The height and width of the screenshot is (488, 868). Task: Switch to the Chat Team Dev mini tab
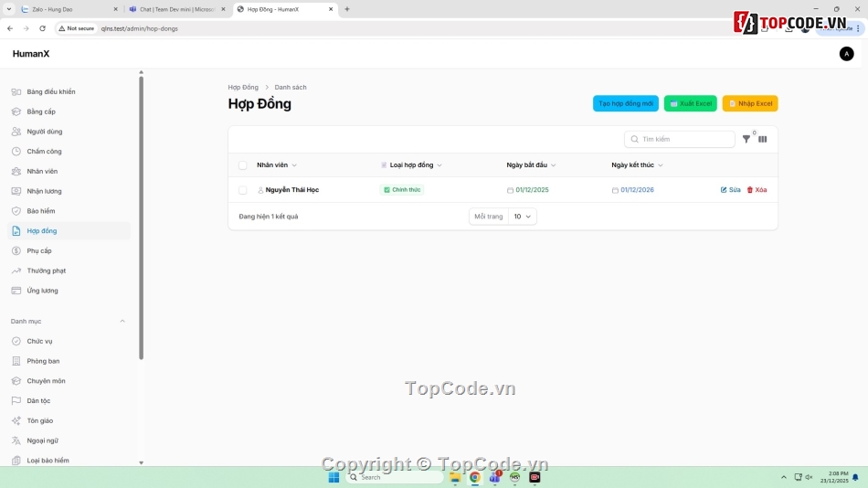(x=176, y=9)
